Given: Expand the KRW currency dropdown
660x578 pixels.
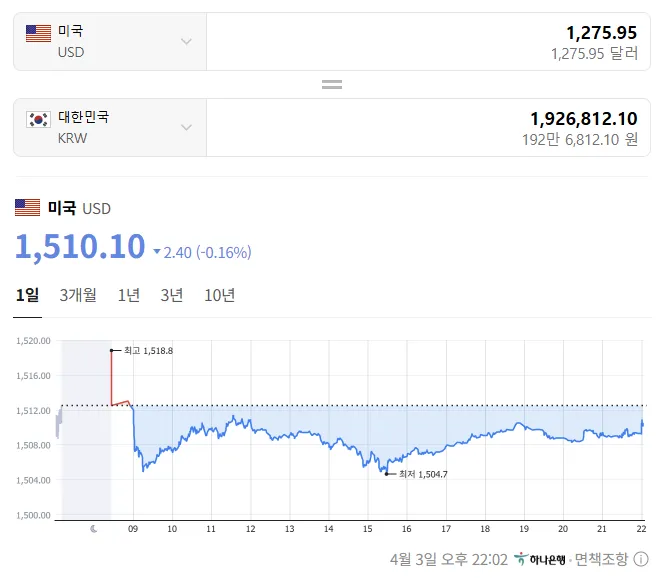Looking at the screenshot, I should (186, 127).
